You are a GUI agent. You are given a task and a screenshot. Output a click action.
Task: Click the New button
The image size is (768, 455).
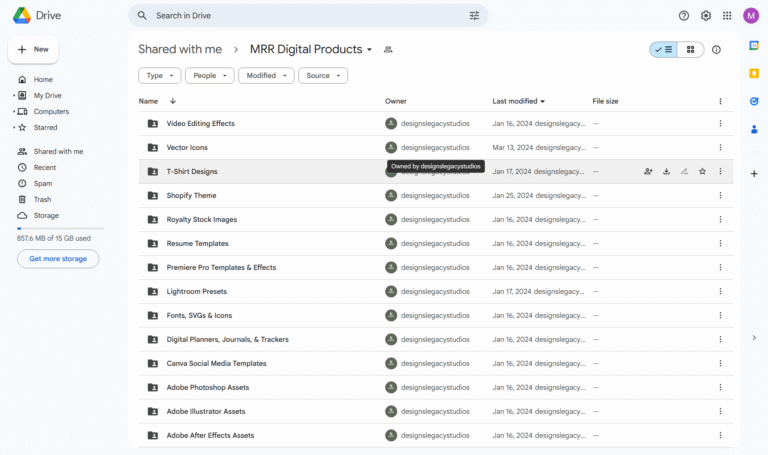point(33,49)
